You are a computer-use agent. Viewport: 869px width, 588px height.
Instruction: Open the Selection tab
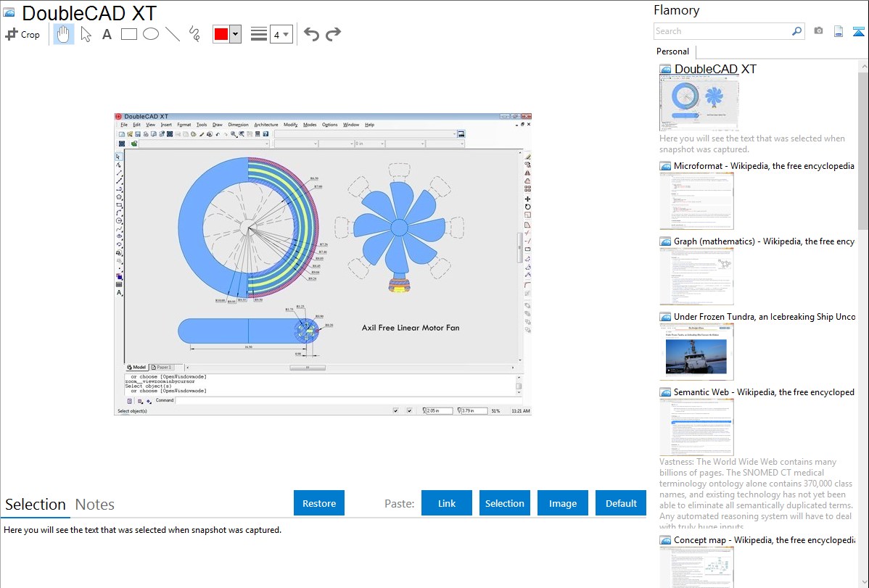(36, 505)
